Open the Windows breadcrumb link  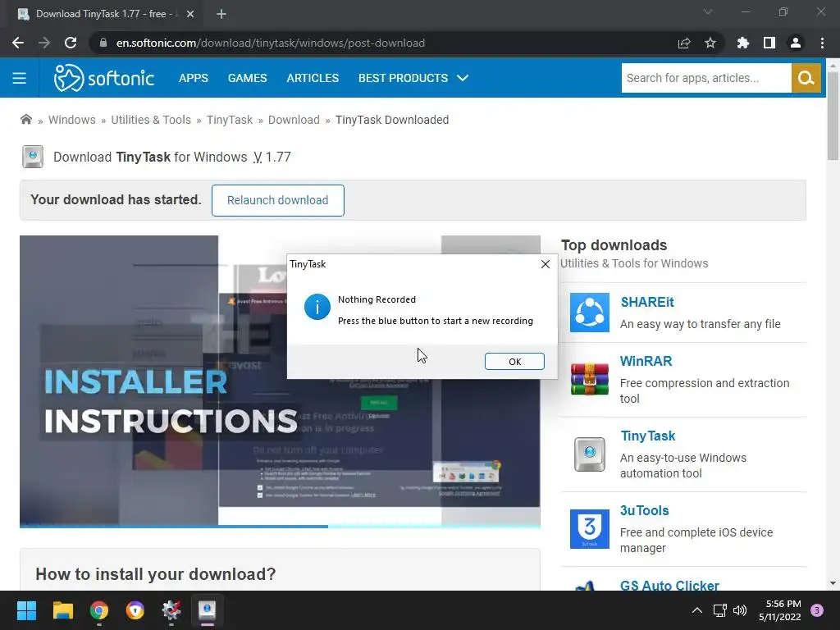72,120
